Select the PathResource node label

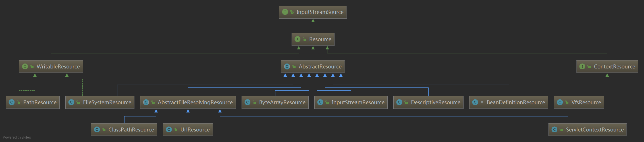(x=40, y=102)
